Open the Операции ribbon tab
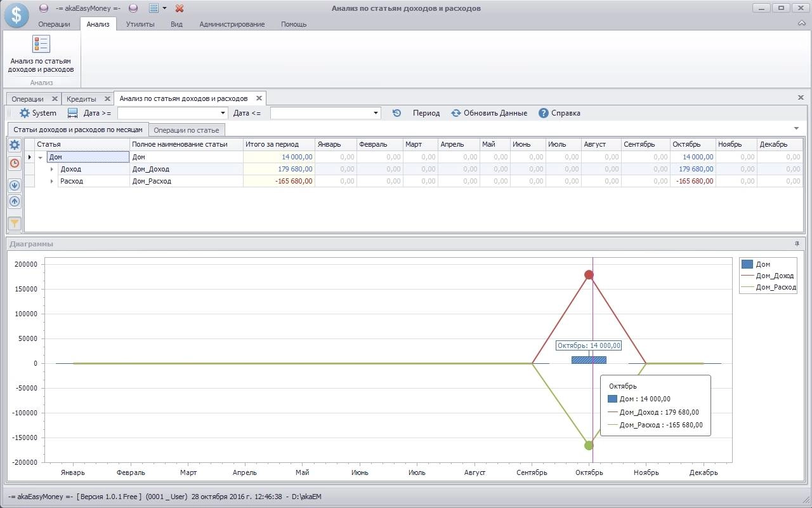 click(54, 24)
